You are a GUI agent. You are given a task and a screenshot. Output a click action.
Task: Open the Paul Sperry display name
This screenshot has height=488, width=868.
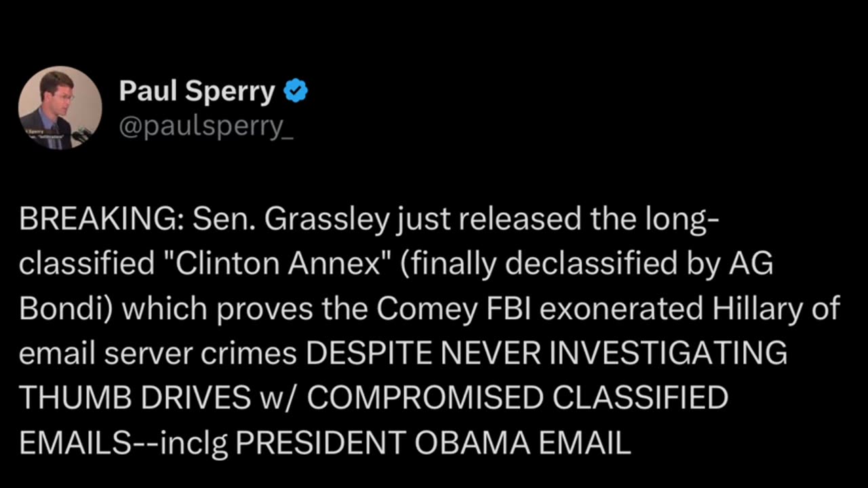click(197, 91)
